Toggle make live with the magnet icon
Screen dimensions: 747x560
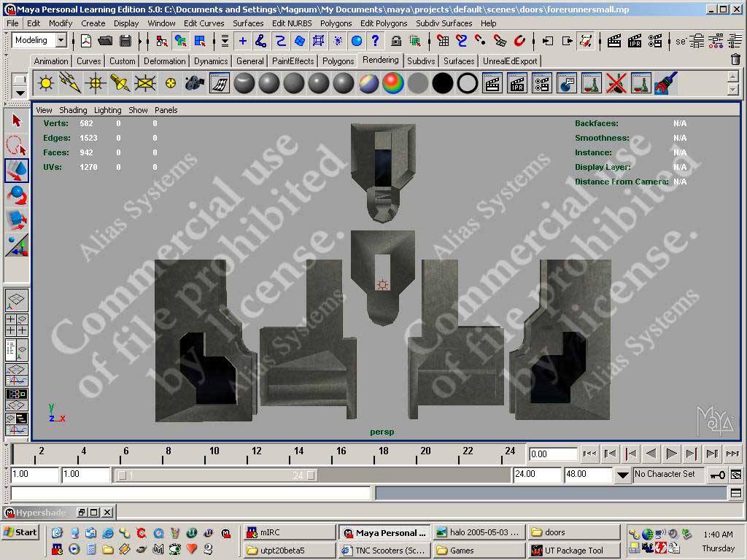(519, 42)
